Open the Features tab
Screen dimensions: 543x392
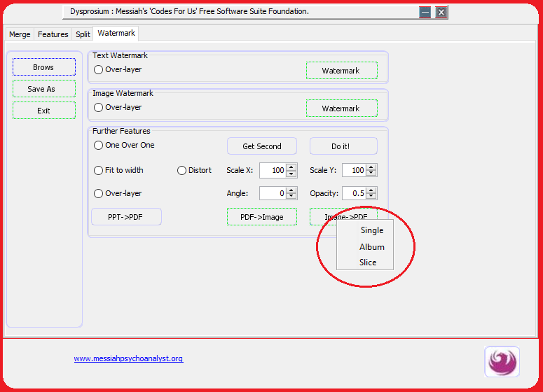(x=53, y=34)
